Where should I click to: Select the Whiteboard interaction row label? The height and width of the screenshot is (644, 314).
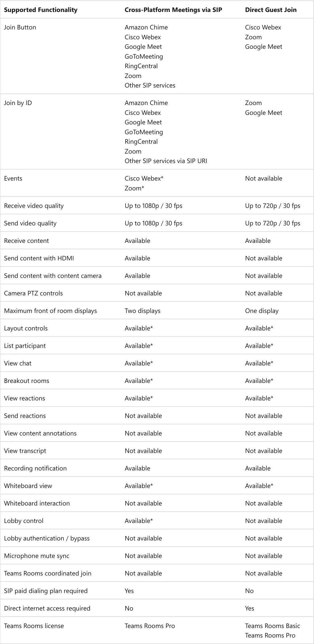(x=37, y=503)
